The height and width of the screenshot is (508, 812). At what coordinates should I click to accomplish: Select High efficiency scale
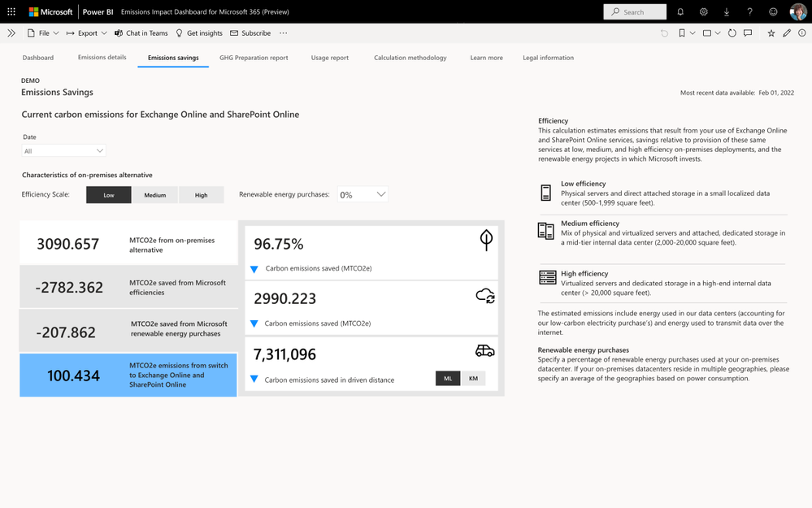201,195
